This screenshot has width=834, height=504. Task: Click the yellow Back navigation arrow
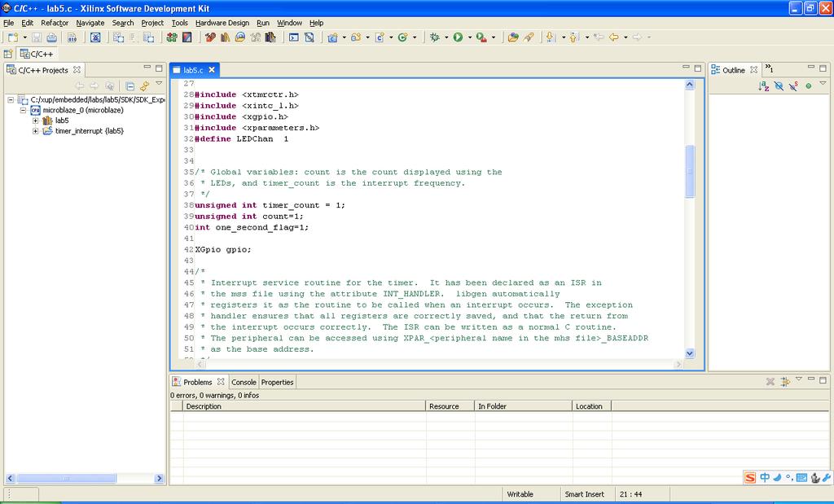(614, 37)
